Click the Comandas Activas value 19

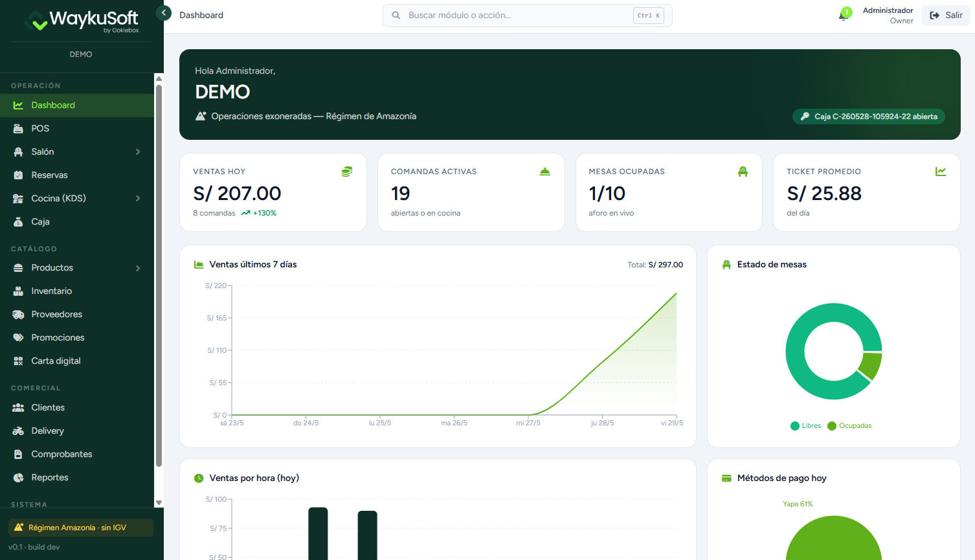[401, 194]
